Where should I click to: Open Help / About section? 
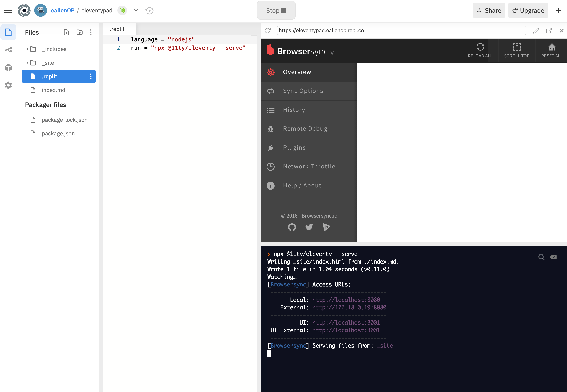pyautogui.click(x=309, y=185)
